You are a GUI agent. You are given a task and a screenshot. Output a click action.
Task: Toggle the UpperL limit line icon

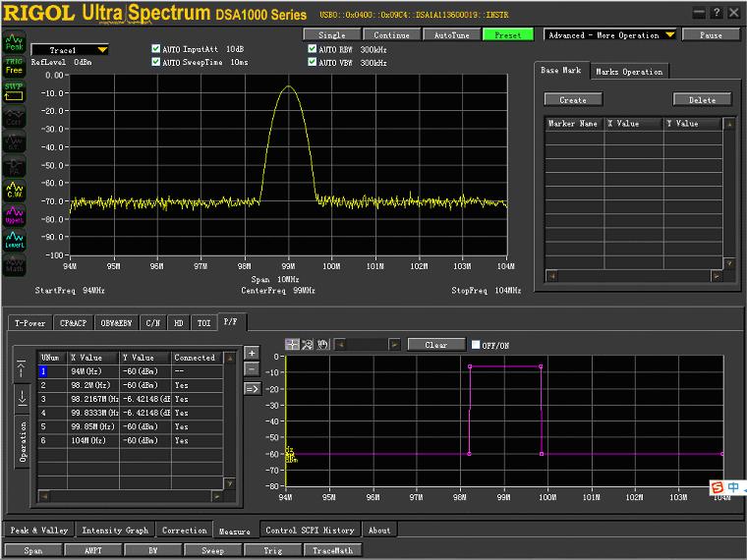pyautogui.click(x=14, y=215)
